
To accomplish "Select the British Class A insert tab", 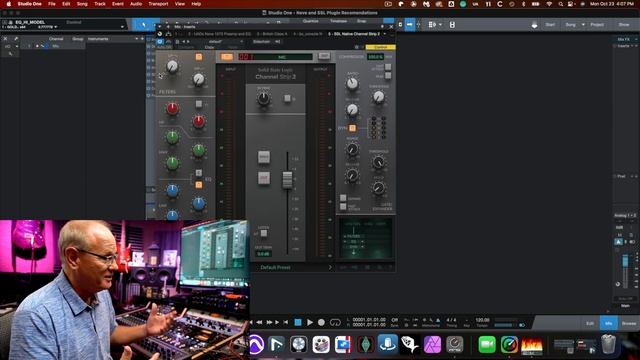I will pos(272,34).
